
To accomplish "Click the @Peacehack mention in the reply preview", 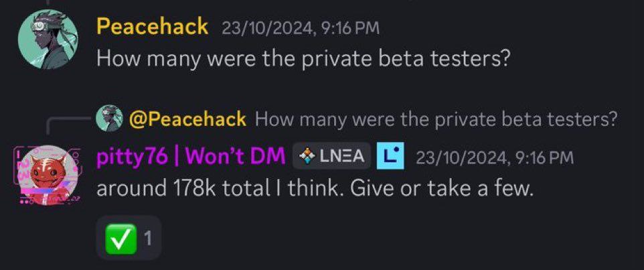I will pyautogui.click(x=187, y=119).
